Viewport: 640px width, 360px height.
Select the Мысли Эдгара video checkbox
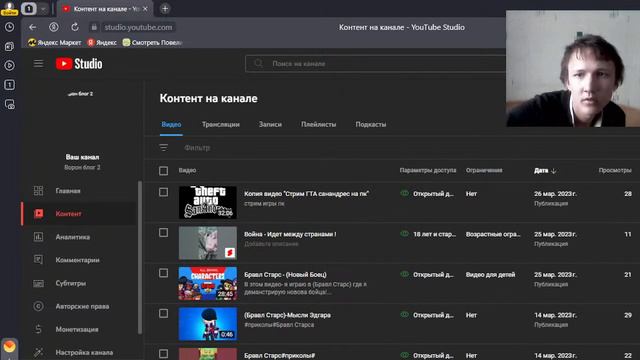click(163, 313)
